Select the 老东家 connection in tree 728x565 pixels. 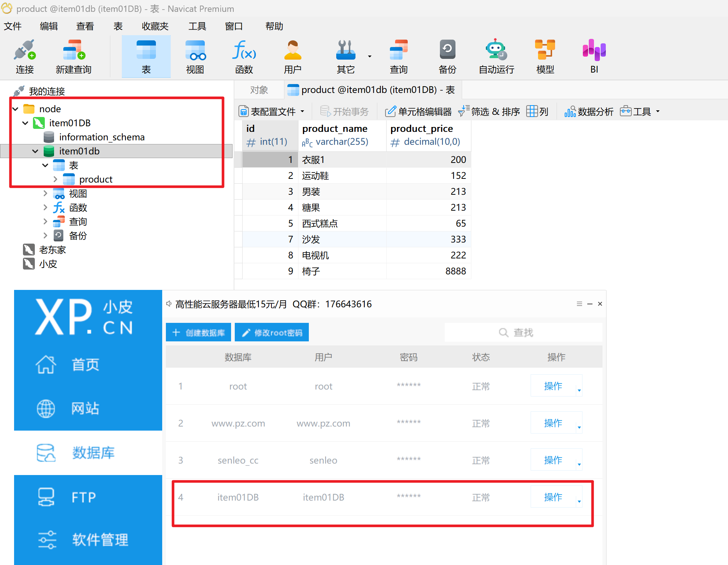52,250
